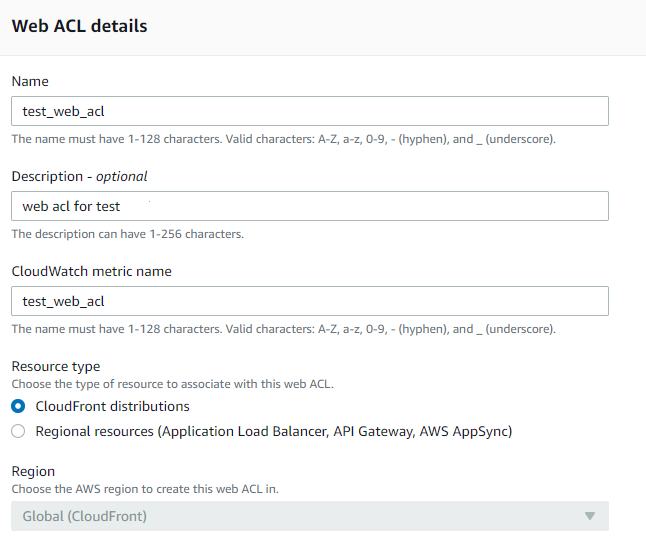Click the Region section label
This screenshot has width=646, height=544.
pos(33,471)
